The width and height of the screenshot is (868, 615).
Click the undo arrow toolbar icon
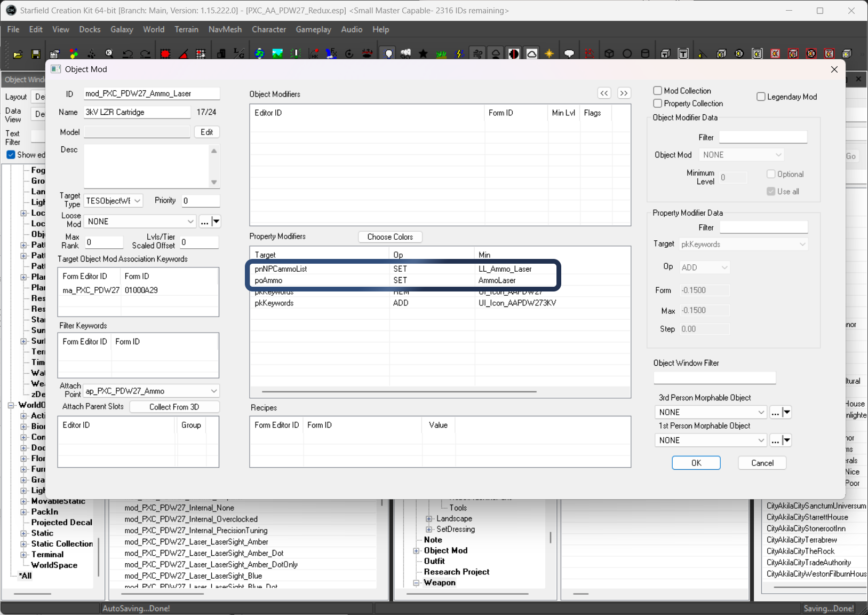(127, 54)
